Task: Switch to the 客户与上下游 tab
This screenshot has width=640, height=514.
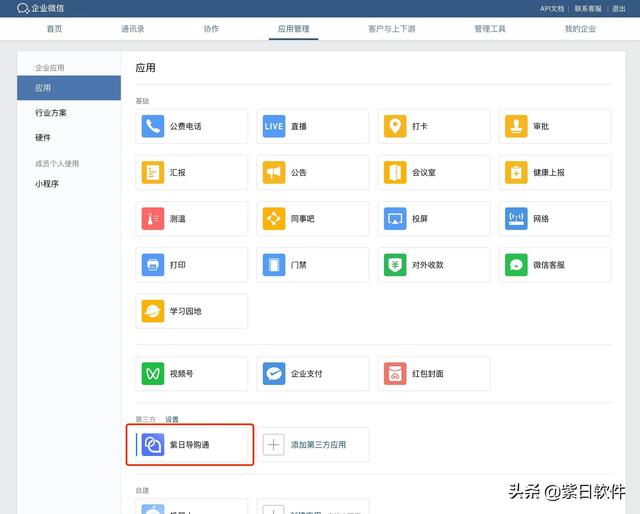Action: [x=392, y=29]
